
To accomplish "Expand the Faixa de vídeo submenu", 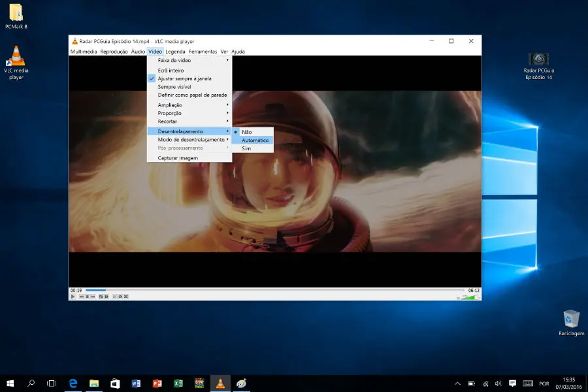I will tap(189, 60).
